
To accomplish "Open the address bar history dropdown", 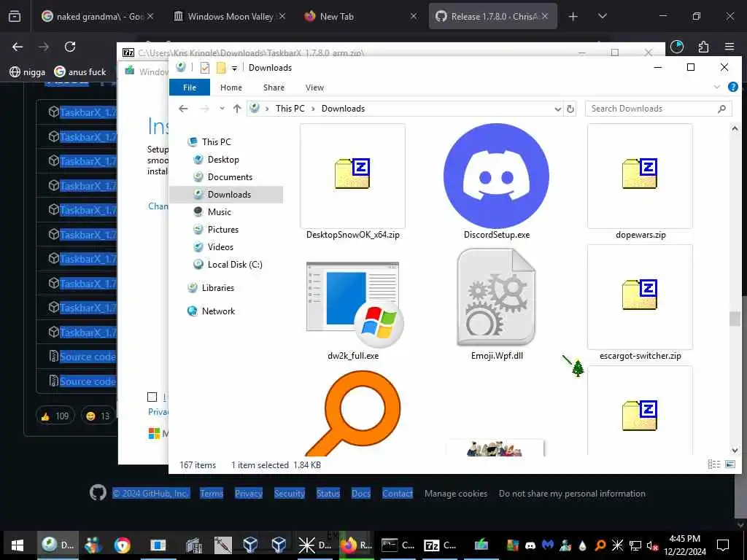I will coord(557,109).
